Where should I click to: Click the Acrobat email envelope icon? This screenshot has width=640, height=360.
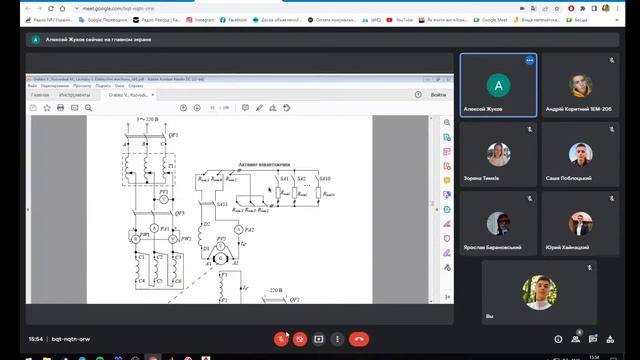click(74, 108)
